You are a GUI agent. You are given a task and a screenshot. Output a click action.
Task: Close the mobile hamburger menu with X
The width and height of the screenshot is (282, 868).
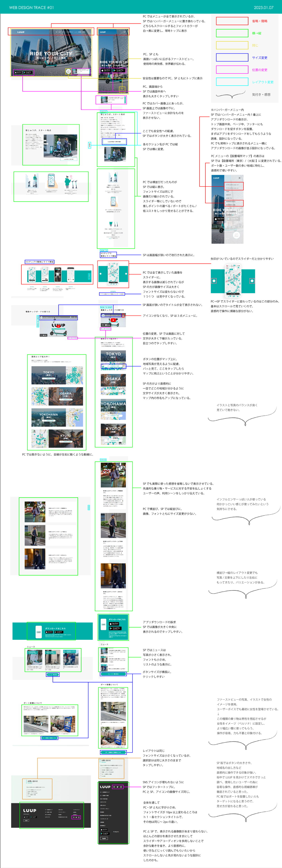pos(240,178)
